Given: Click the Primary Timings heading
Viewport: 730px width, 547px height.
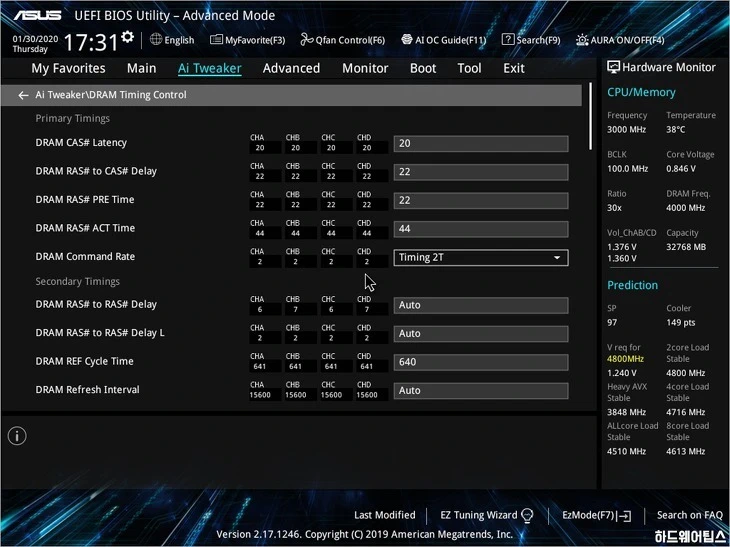Looking at the screenshot, I should 73,118.
